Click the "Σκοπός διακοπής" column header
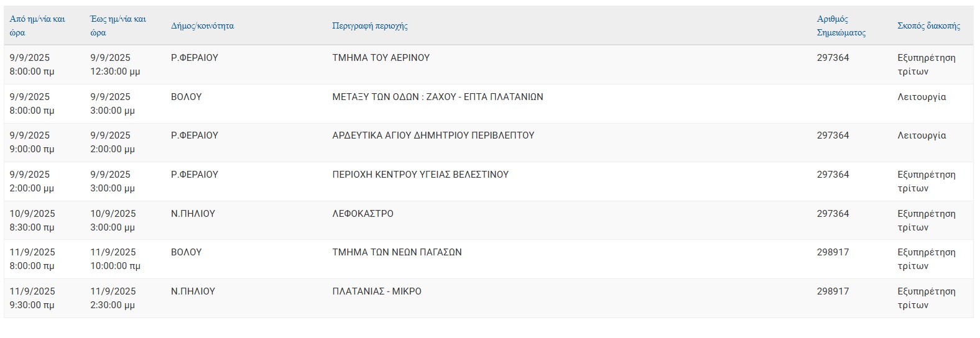This screenshot has width=980, height=338. click(x=928, y=26)
